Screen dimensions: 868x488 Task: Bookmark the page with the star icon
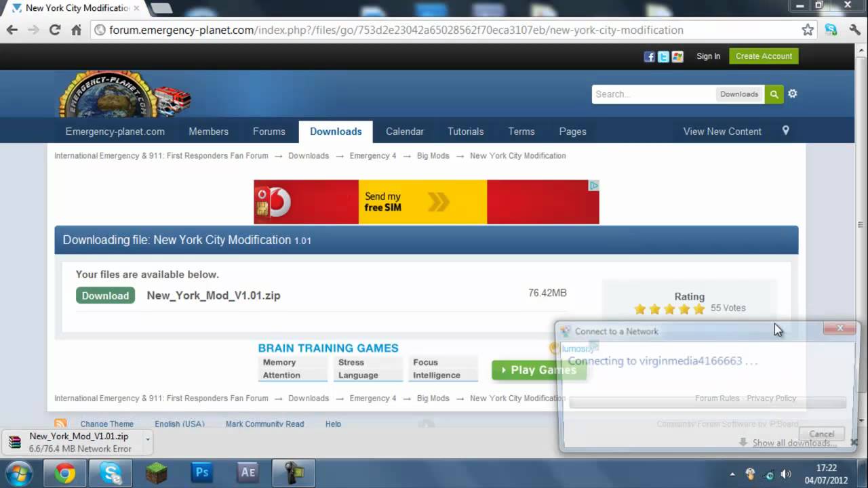tap(808, 30)
